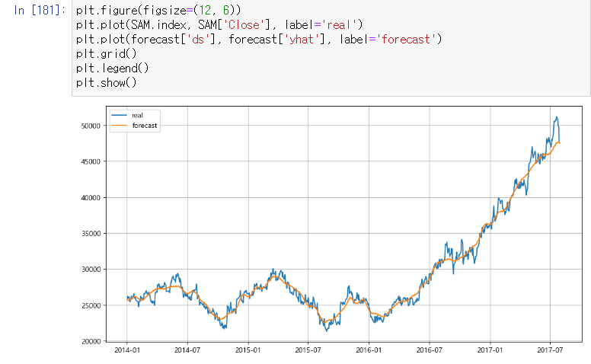Click the plt.grid() line
Screen dimensions: 591x364
107,53
